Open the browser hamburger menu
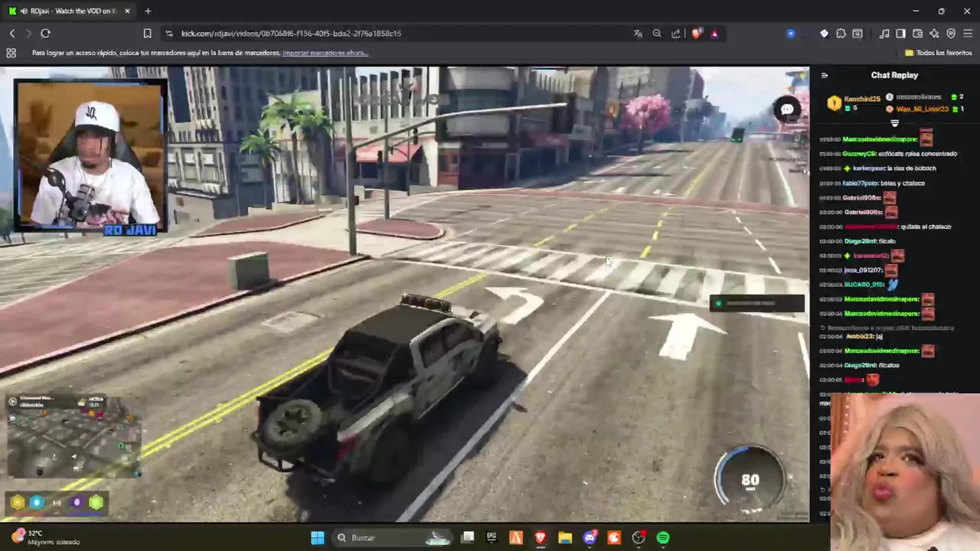This screenshot has height=551, width=980. (x=968, y=34)
